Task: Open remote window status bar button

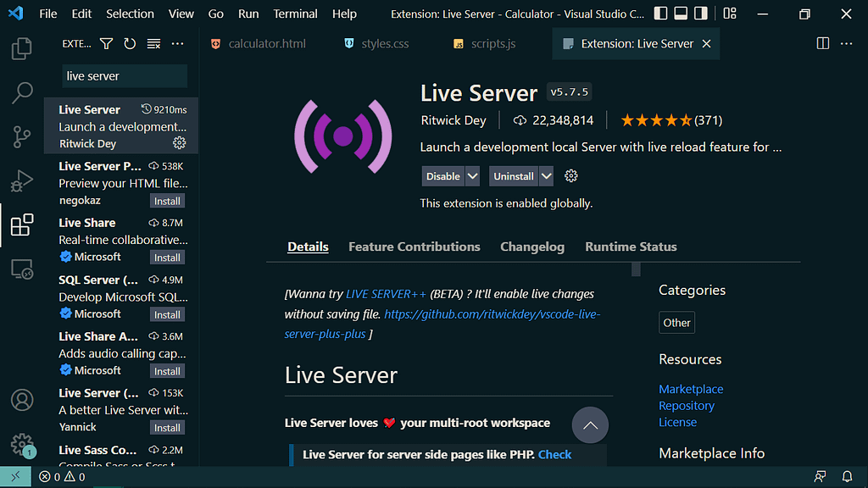Action: (x=15, y=476)
